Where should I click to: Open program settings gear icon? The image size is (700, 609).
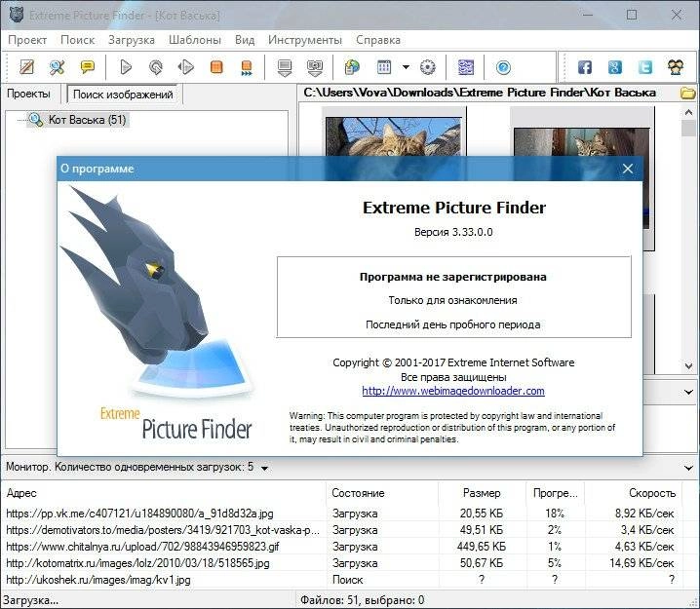click(428, 67)
